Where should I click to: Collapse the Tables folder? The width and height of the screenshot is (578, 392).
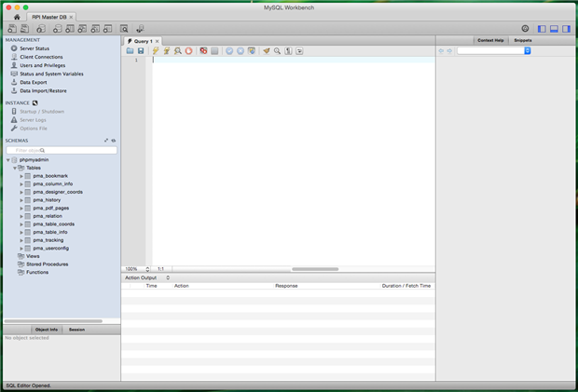coord(15,169)
